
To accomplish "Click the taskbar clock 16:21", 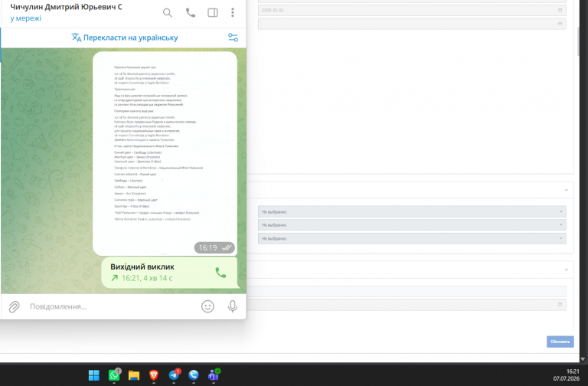I will 573,371.
